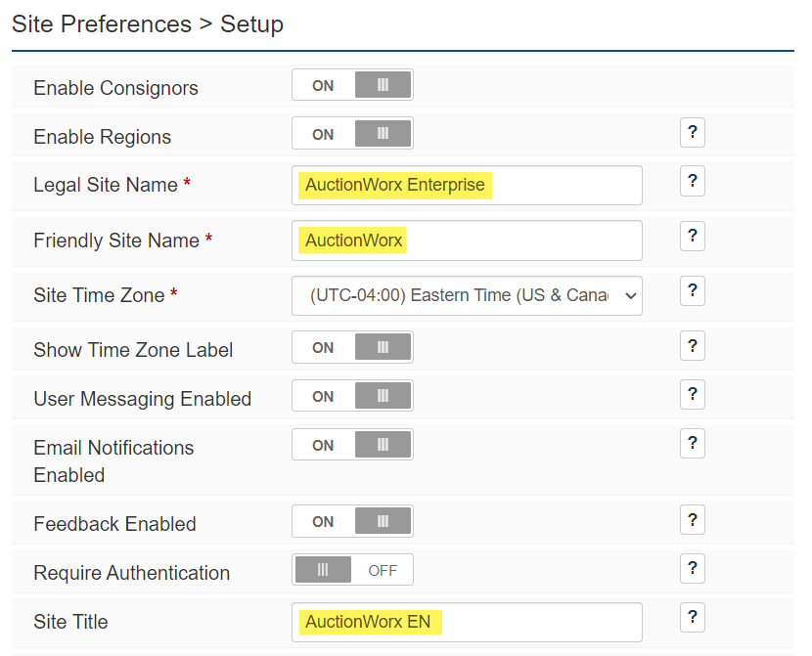Click the Site Title input field
Viewport: 812px width, 656px height.
point(467,622)
